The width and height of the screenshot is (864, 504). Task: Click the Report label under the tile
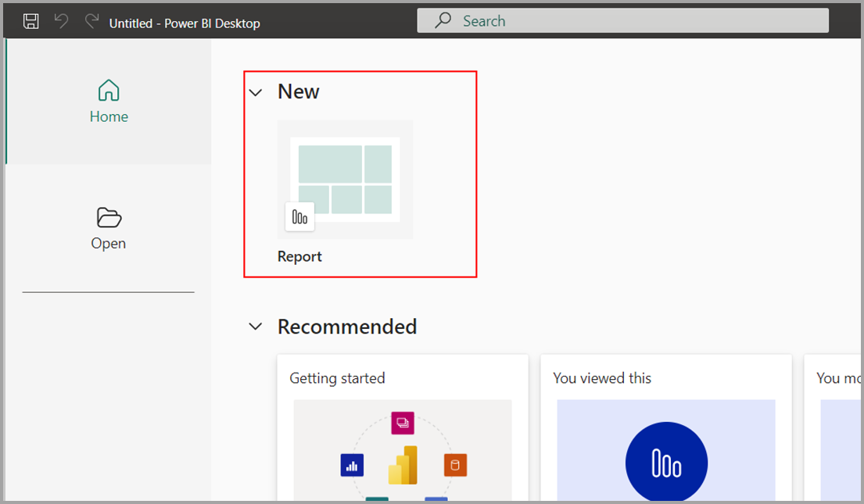click(299, 256)
